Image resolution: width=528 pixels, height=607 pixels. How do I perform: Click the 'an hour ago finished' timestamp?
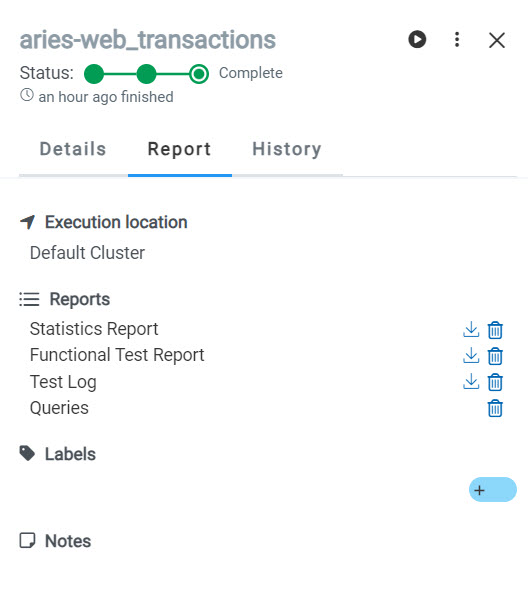coord(106,97)
